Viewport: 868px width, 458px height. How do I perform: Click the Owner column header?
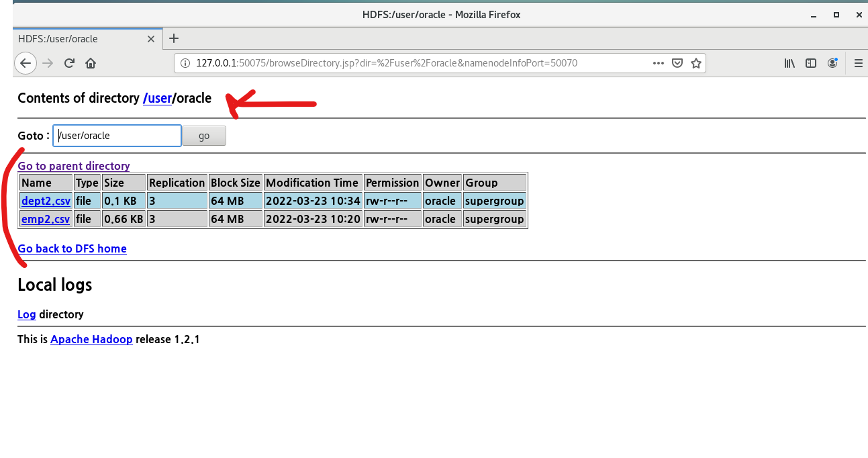[442, 183]
